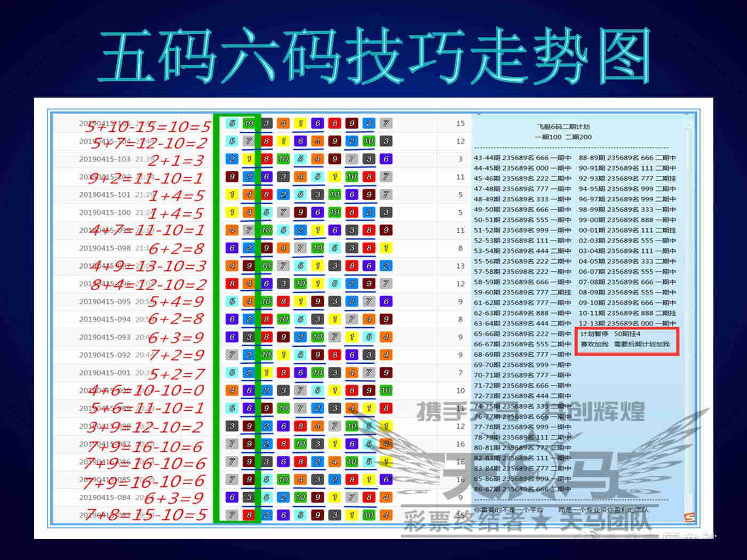Click plan entry 12-13期 235689名 000
This screenshot has height=560, width=747.
coord(627,323)
